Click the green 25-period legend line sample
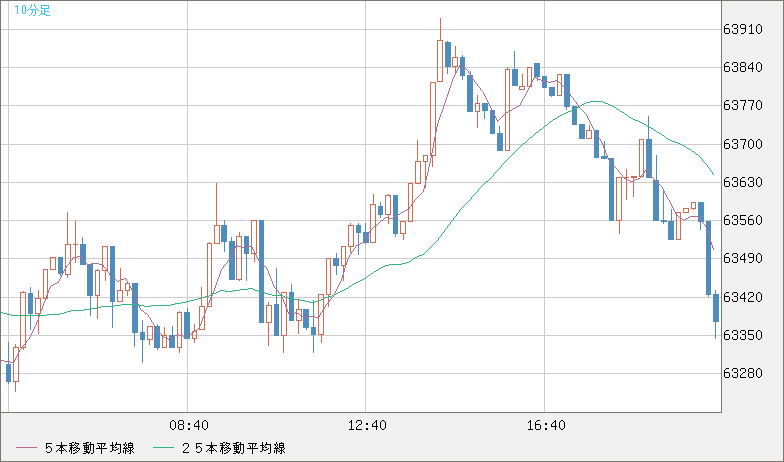Screen dimensions: 784x462 [163, 448]
